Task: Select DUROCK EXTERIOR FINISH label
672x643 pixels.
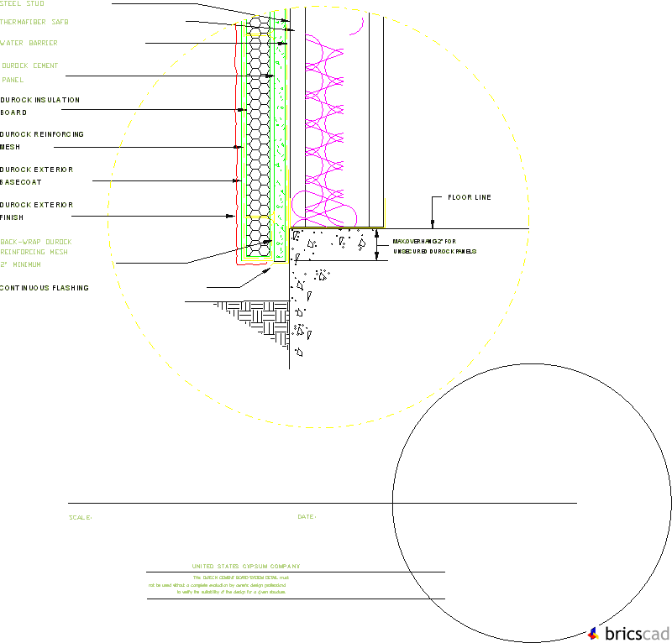Action: (x=36, y=211)
